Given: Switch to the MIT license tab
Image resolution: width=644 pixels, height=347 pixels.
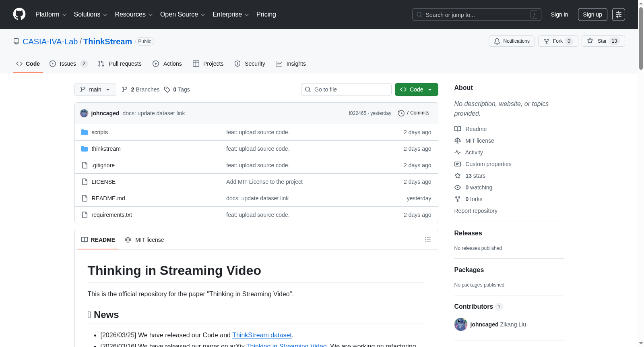Looking at the screenshot, I should click(x=144, y=240).
